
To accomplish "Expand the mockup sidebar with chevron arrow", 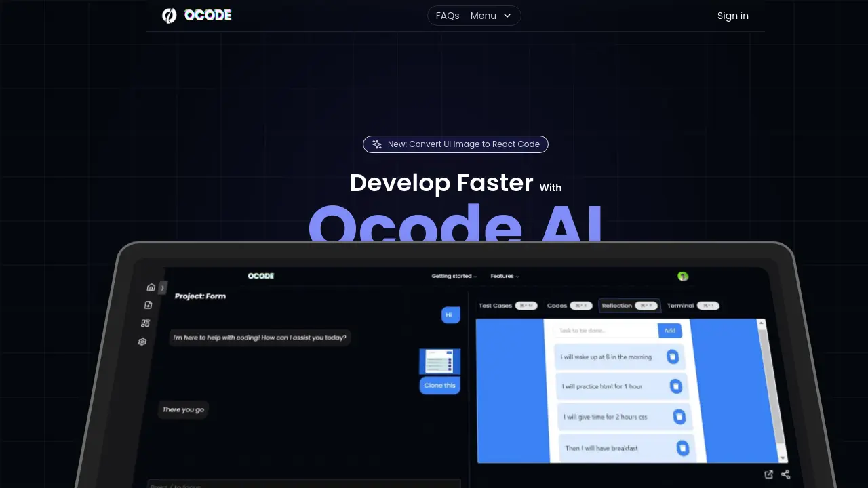I will coord(163,288).
